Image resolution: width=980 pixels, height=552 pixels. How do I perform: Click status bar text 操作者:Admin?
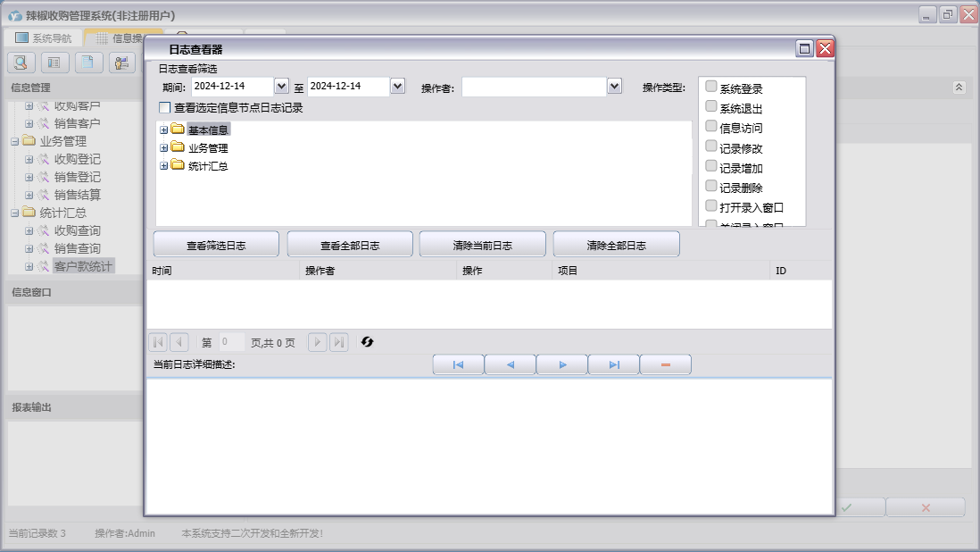point(125,533)
